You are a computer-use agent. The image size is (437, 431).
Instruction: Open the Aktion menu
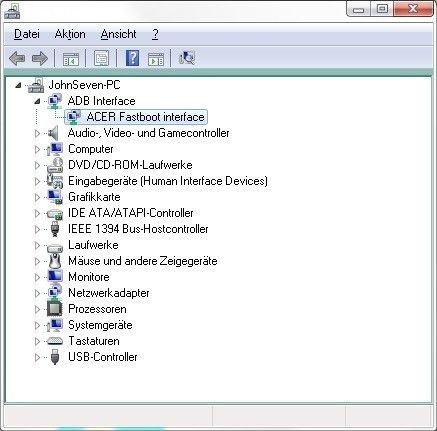click(x=70, y=34)
